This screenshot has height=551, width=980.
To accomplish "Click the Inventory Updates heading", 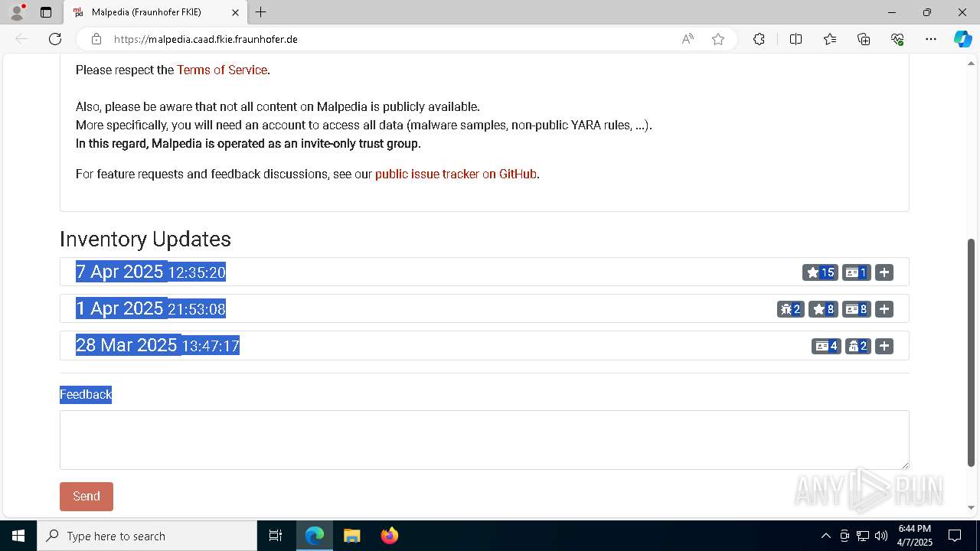I will click(145, 239).
